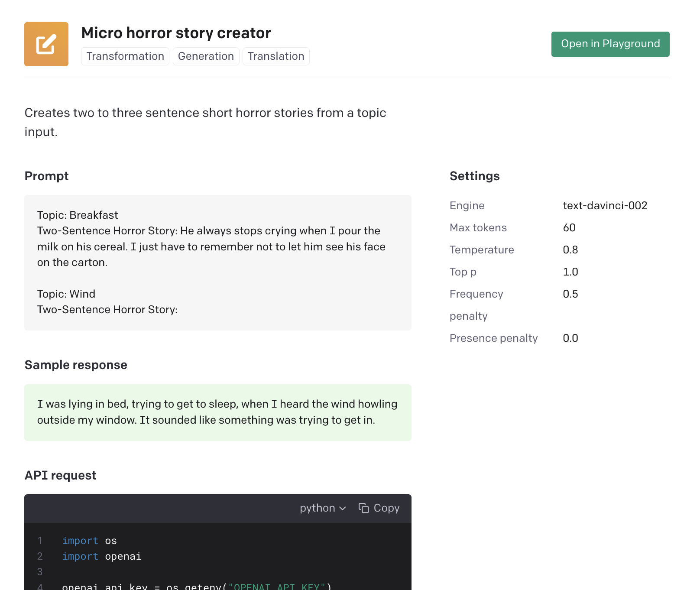Click the openai.api_key code line
Image resolution: width=700 pixels, height=590 pixels.
coord(197,587)
